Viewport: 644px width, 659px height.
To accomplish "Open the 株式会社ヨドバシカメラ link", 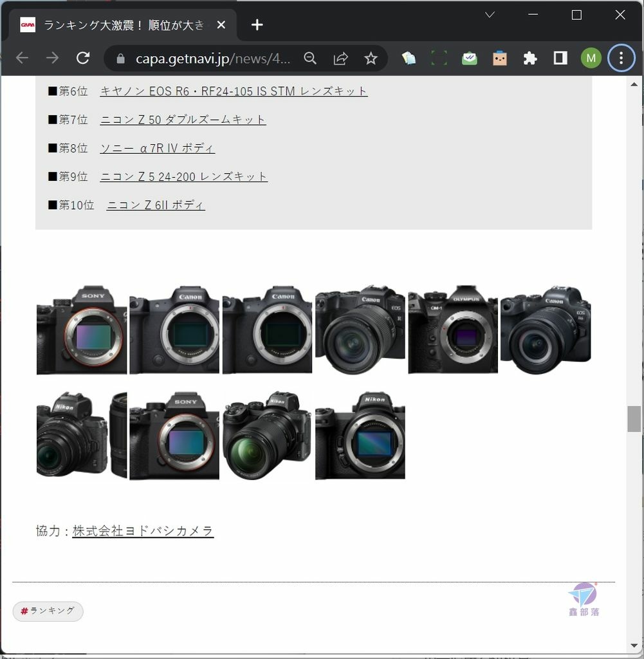I will pos(143,531).
